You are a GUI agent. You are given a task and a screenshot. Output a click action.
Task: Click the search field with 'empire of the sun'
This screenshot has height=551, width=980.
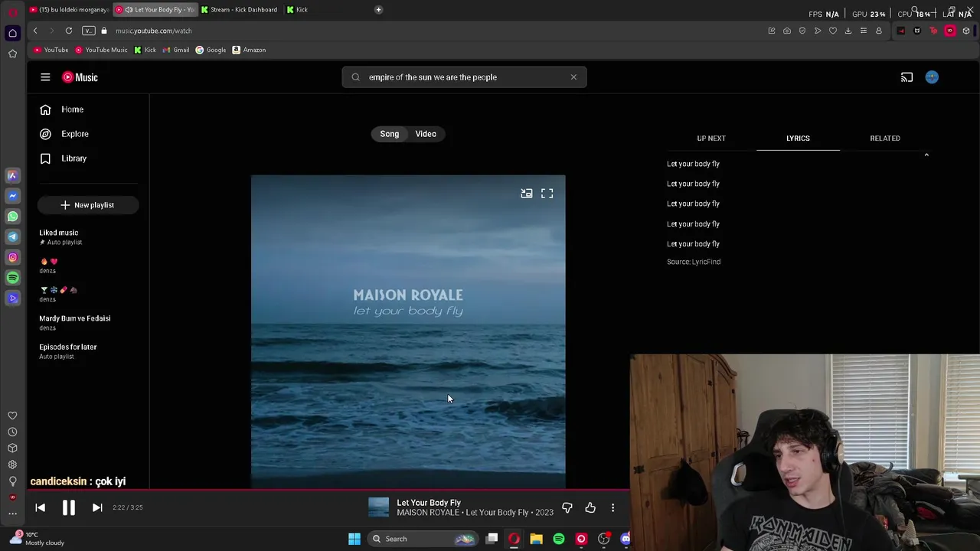464,77
